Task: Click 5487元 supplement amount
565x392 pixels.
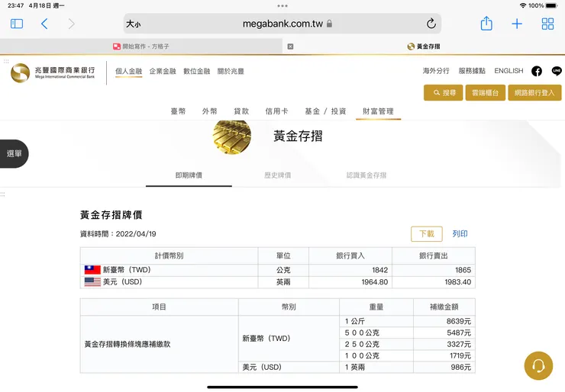Action: coord(459,333)
